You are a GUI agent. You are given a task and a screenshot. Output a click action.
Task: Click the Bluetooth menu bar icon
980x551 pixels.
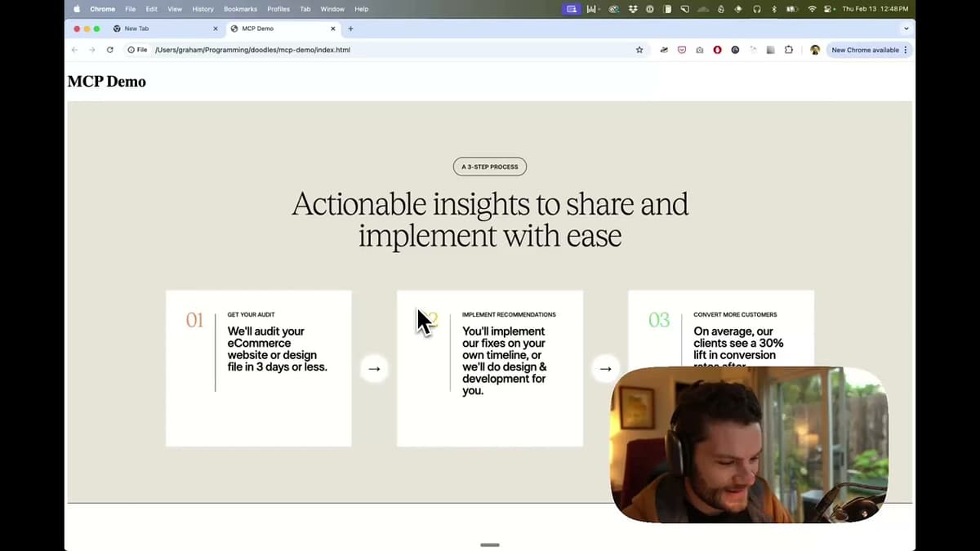point(774,9)
